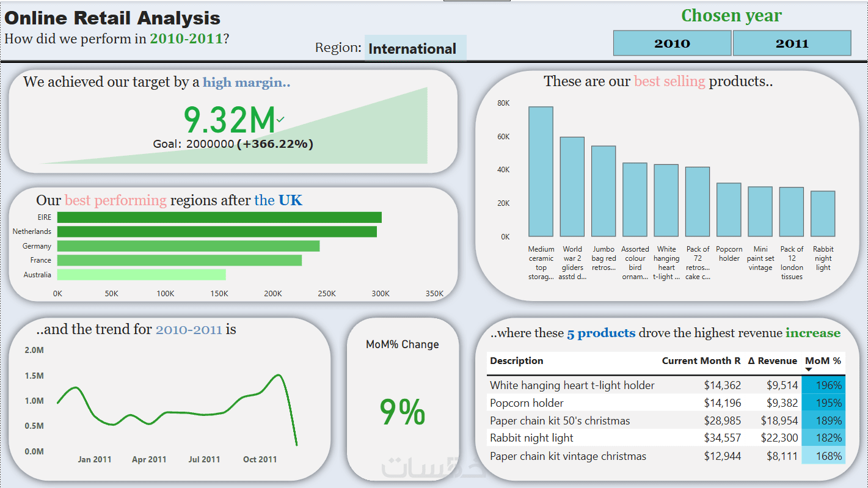The width and height of the screenshot is (868, 488).
Task: Click the $34,557 current month value
Action: pyautogui.click(x=721, y=438)
